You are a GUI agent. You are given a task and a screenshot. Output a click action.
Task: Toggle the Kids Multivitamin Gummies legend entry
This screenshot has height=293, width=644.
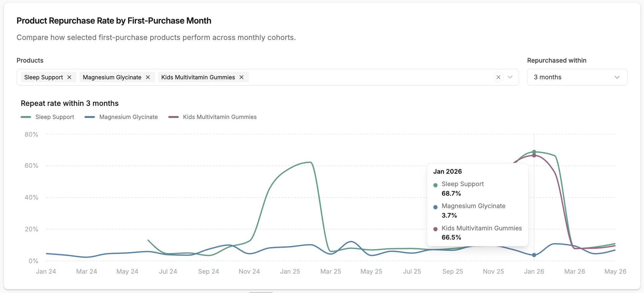tap(212, 117)
